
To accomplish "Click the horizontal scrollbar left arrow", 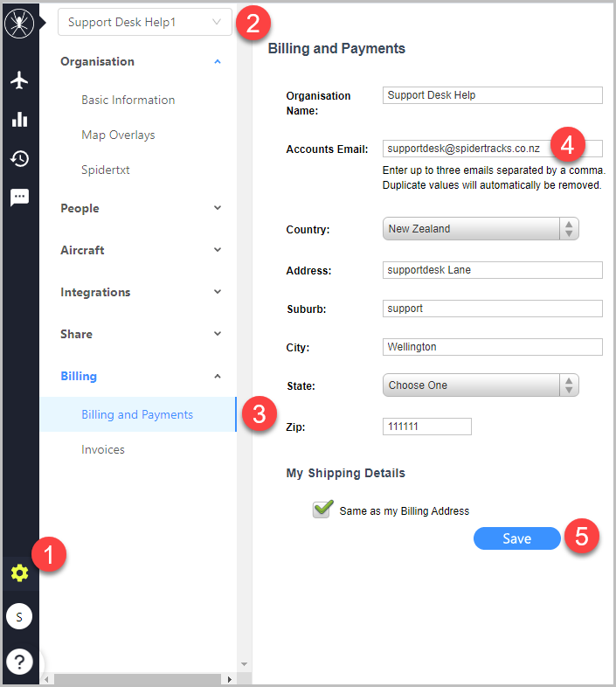I will point(47,679).
